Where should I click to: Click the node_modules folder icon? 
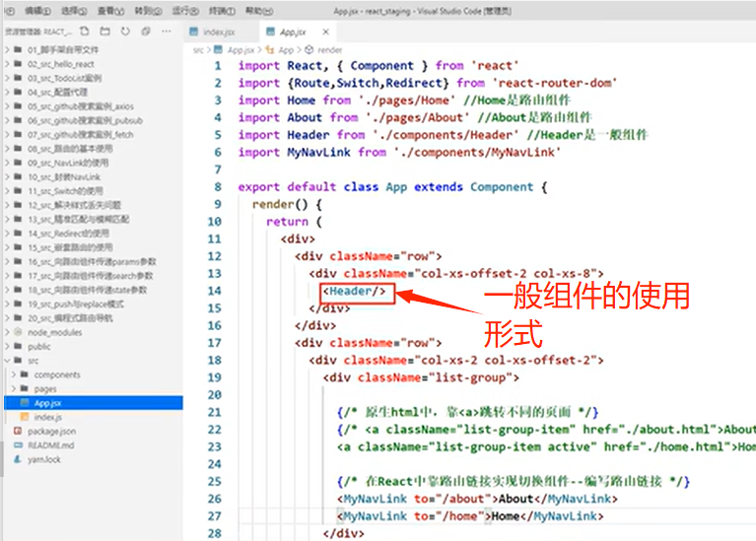click(19, 332)
